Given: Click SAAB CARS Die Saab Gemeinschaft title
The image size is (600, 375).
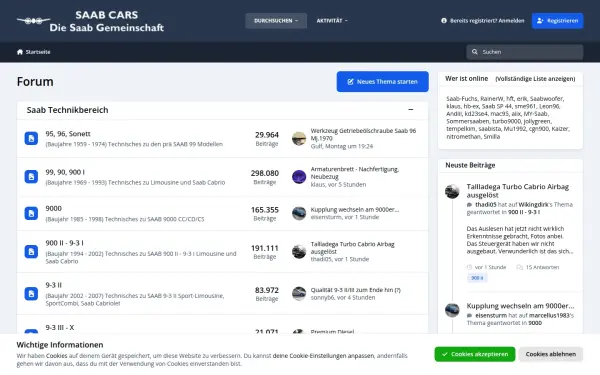Looking at the screenshot, I should pyautogui.click(x=106, y=21).
